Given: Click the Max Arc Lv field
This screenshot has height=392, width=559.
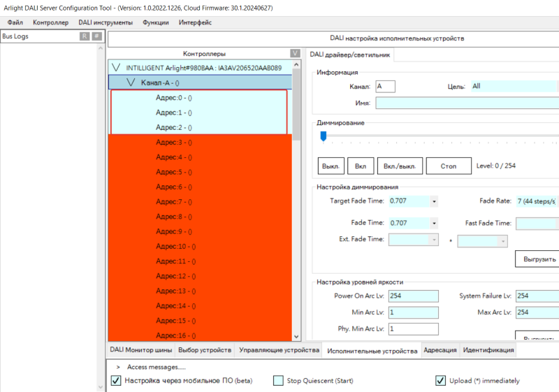Looking at the screenshot, I should (x=537, y=312).
